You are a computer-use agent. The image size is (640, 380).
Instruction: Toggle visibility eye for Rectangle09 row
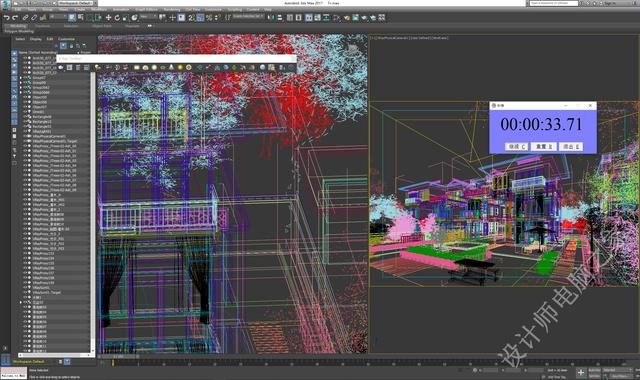(24, 117)
